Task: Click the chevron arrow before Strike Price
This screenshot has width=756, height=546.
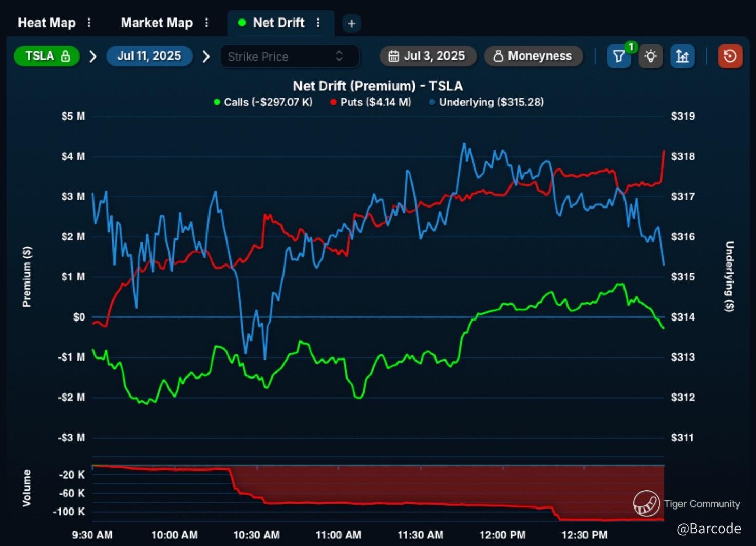Action: [x=206, y=57]
